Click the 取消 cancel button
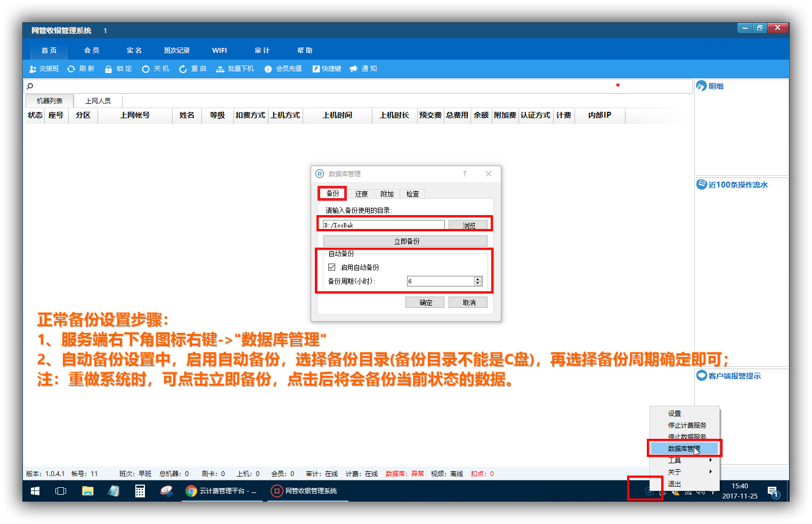 click(x=468, y=302)
